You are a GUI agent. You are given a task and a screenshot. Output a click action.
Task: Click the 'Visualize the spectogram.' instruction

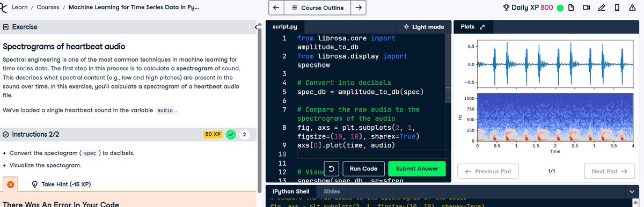46,165
